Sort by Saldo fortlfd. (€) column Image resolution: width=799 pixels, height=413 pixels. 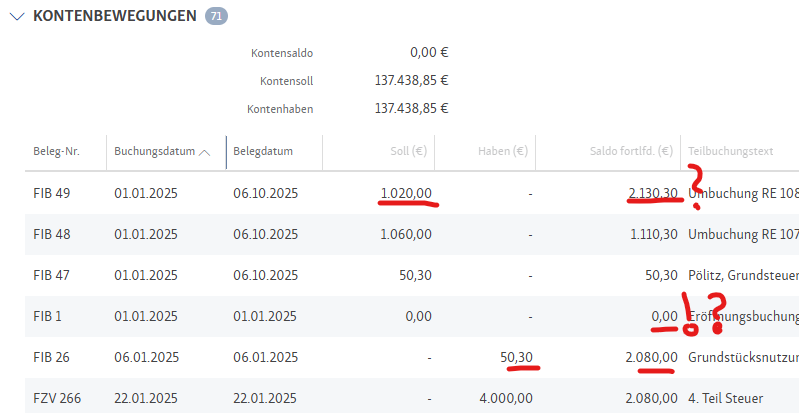pos(631,152)
